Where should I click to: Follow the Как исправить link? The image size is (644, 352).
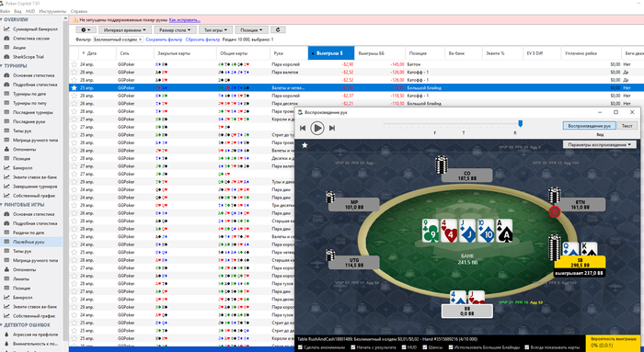point(184,19)
